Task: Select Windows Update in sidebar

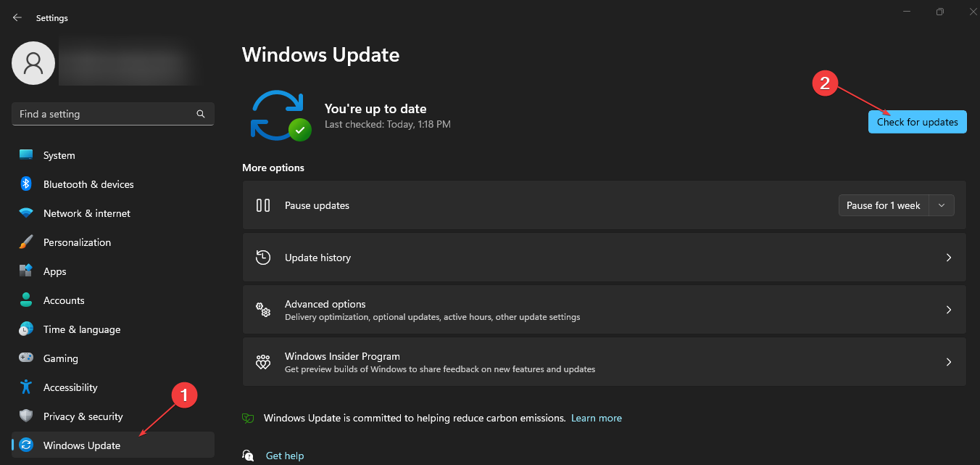Action: point(112,445)
